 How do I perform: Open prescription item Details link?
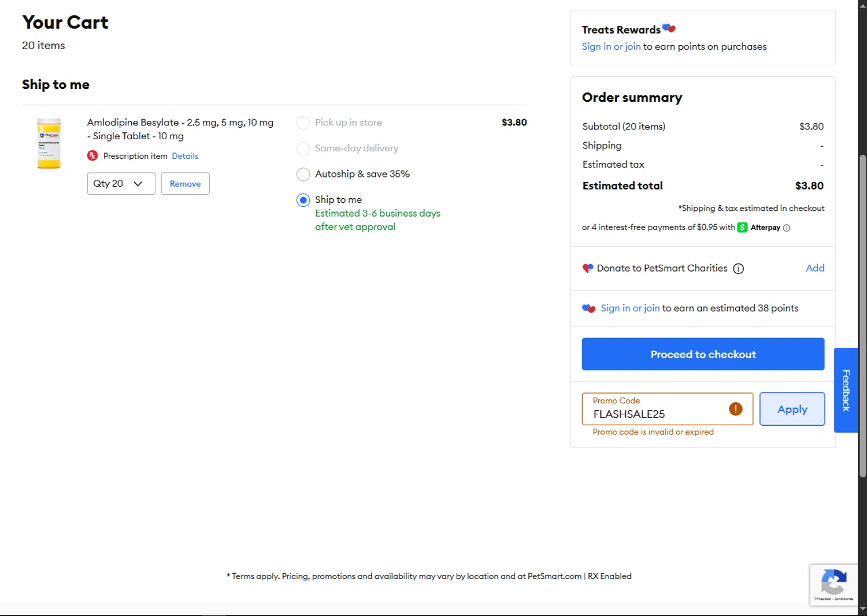(185, 156)
